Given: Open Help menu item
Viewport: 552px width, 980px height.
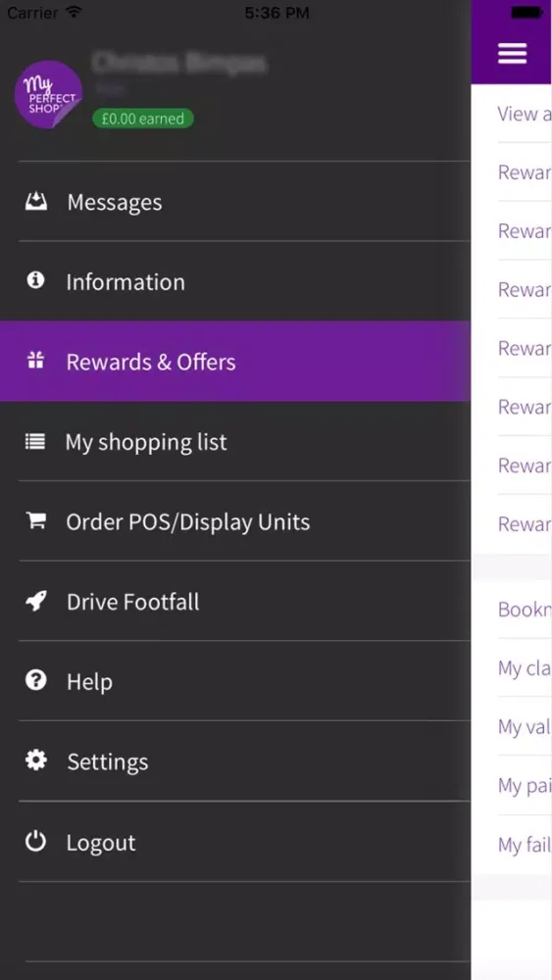Looking at the screenshot, I should pyautogui.click(x=235, y=681).
